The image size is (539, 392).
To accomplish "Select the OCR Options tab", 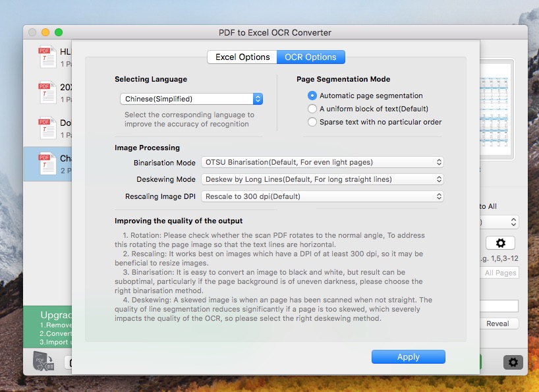I will (x=311, y=57).
